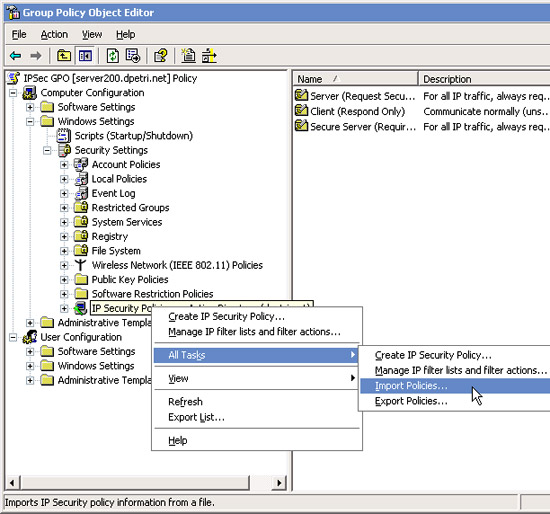
Task: Choose Manage IP filter lists in All Tasks submenu
Action: 455,370
